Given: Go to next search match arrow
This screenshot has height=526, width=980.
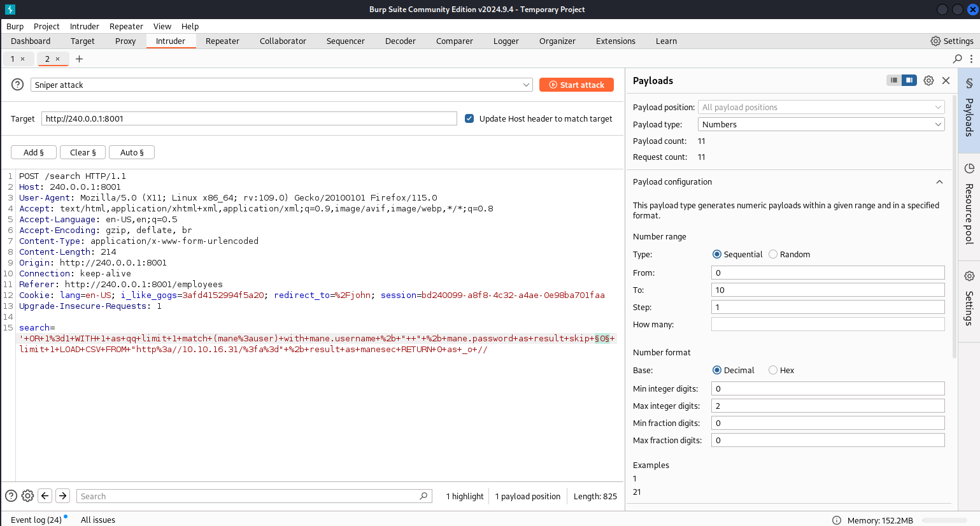Looking at the screenshot, I should coord(62,495).
